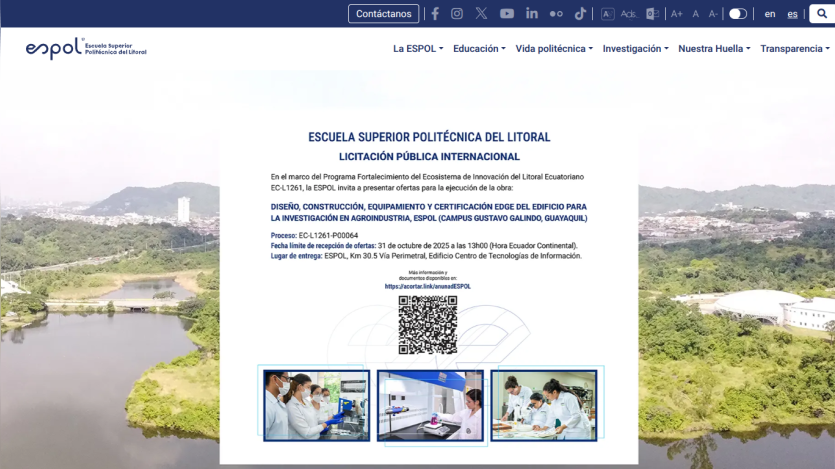Open the ESPOL Instagram icon

pyautogui.click(x=457, y=14)
